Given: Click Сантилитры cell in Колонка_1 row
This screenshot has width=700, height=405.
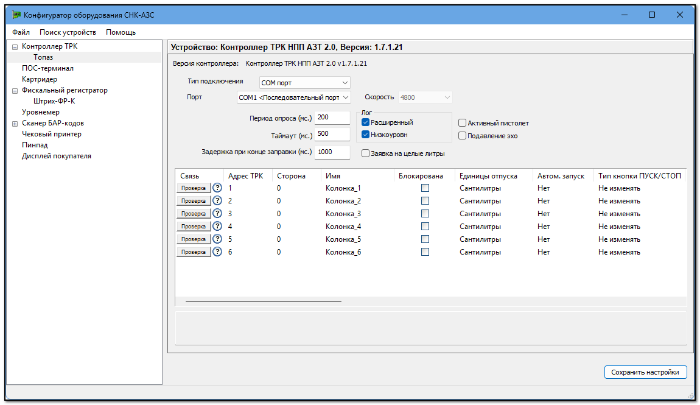Looking at the screenshot, I should point(480,188).
